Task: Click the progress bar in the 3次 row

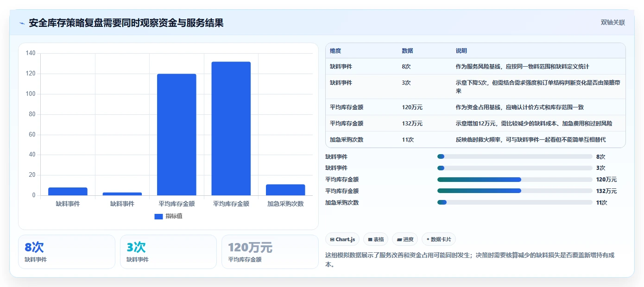Action: point(515,168)
